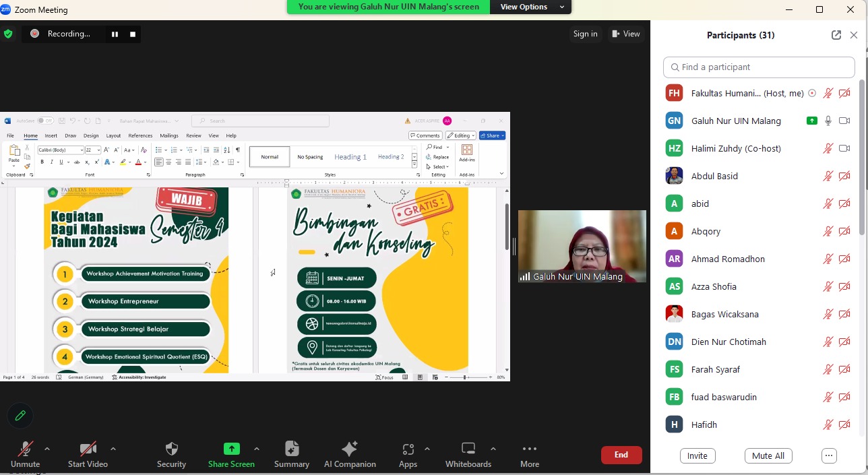Expand the View Options dropdown
This screenshot has width=868, height=475.
(531, 7)
